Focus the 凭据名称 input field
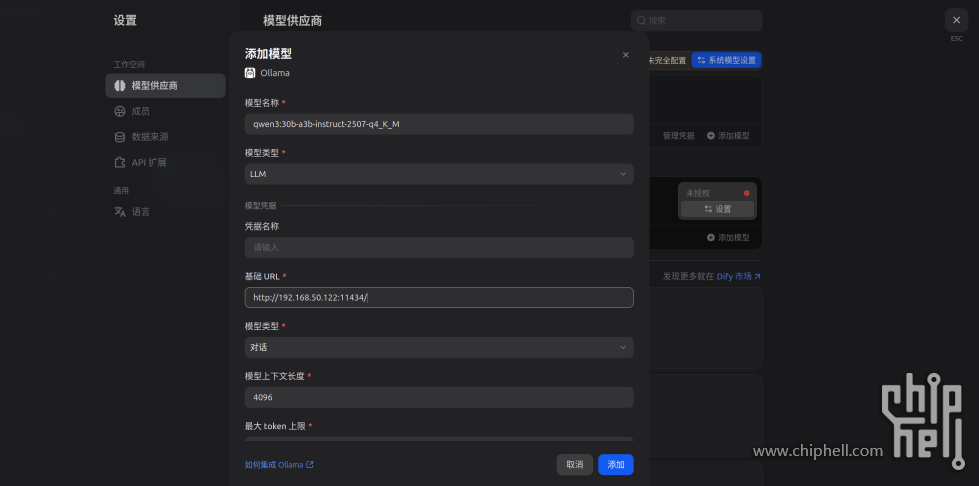 click(439, 247)
